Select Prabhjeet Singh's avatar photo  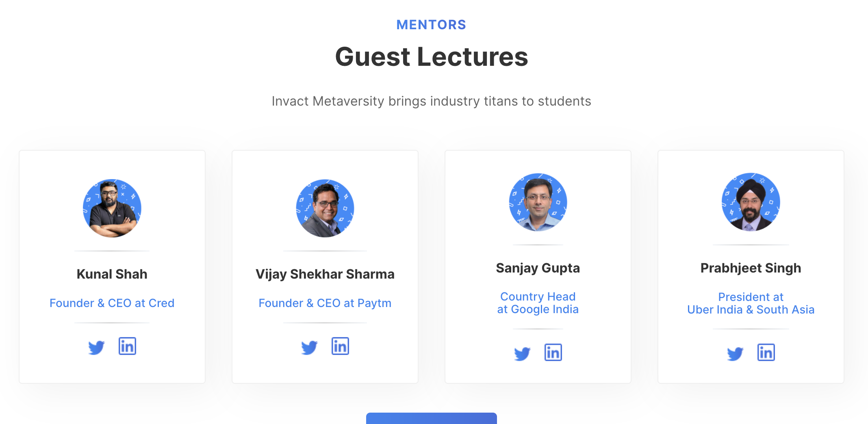click(751, 202)
